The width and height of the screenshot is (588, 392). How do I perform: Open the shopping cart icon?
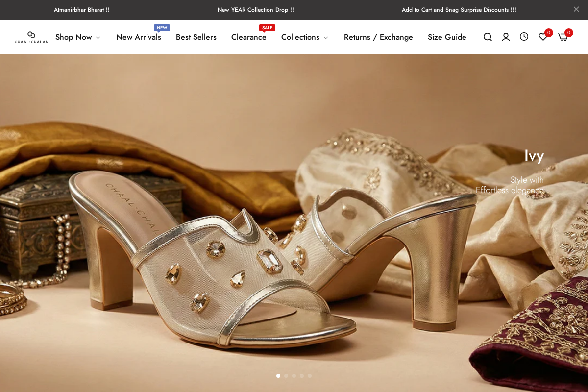[562, 37]
